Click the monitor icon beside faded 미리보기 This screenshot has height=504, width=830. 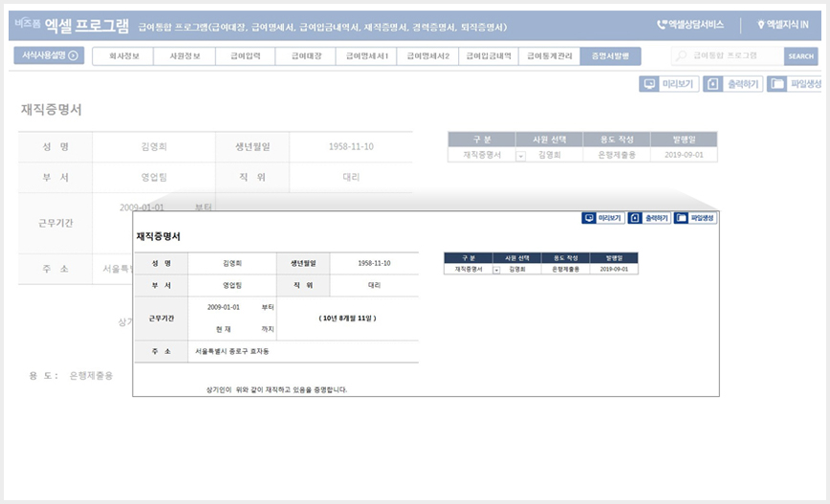click(x=649, y=84)
